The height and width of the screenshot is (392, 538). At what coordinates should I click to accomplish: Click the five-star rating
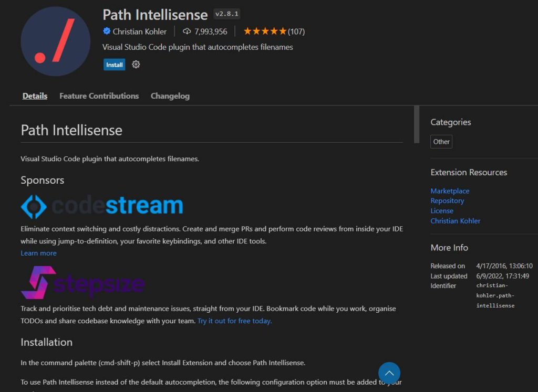(x=265, y=31)
